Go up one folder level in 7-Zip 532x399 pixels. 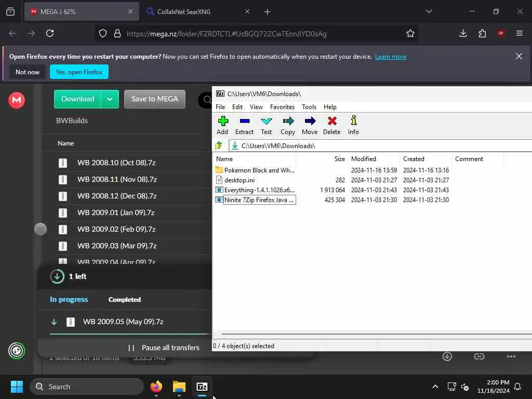point(219,146)
